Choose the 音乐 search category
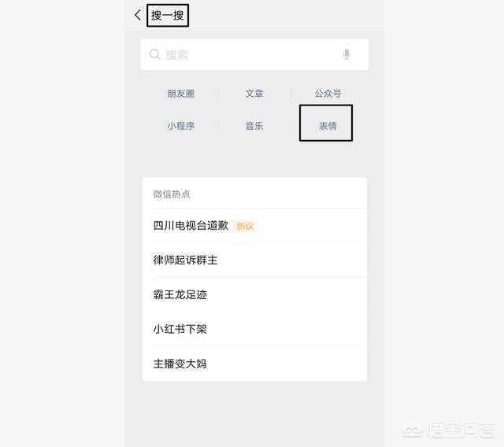The width and height of the screenshot is (504, 447). tap(254, 126)
